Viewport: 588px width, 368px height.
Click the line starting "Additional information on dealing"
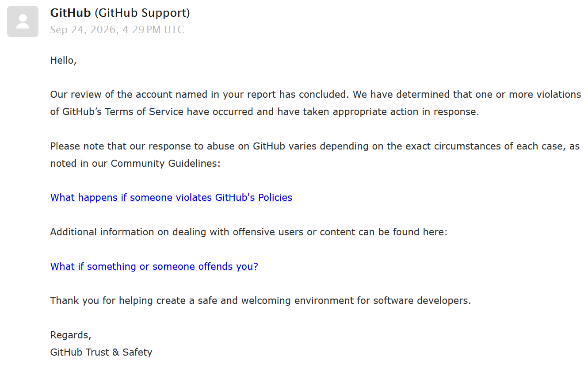249,232
